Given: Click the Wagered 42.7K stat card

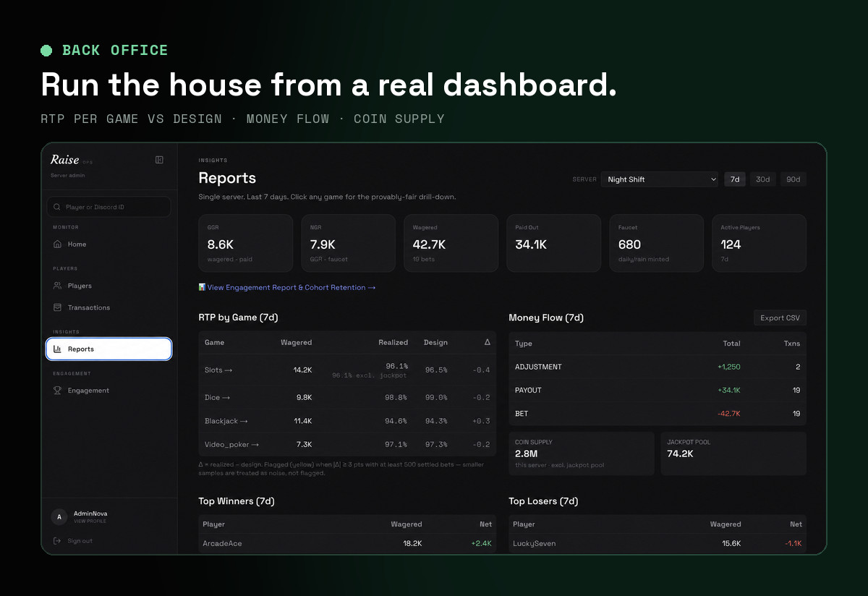Looking at the screenshot, I should coord(451,243).
